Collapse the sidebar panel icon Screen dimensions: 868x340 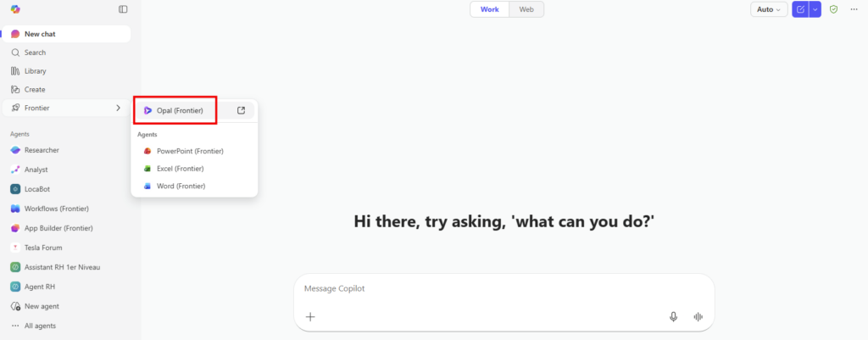(x=123, y=9)
